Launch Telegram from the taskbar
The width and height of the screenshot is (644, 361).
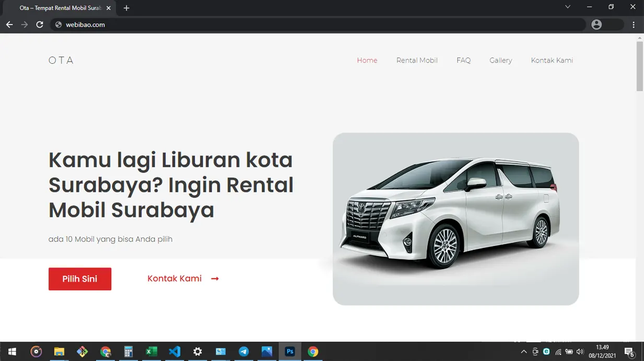[x=244, y=352]
